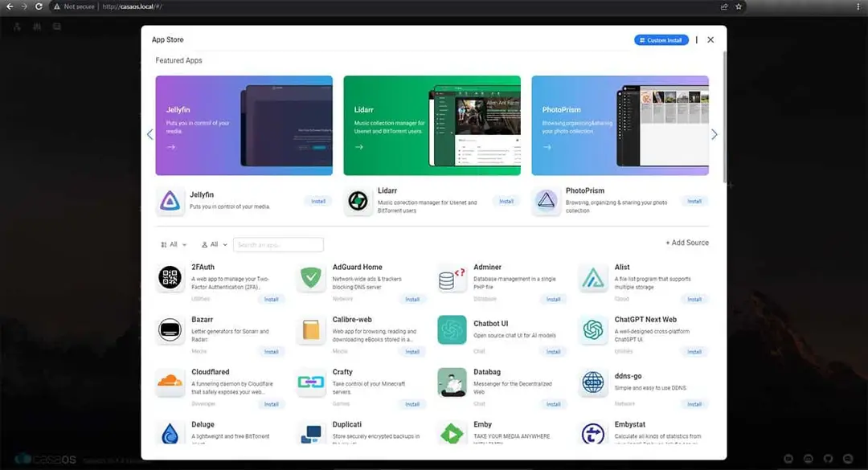The width and height of the screenshot is (868, 470).
Task: Select the Embystat app icon
Action: [593, 434]
